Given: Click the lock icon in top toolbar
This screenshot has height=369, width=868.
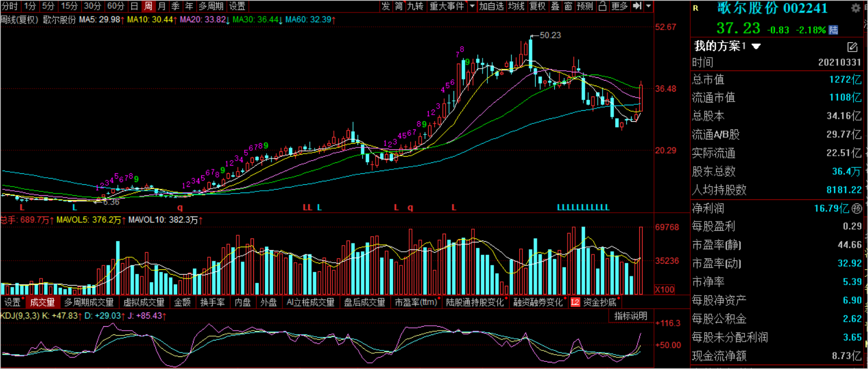Looking at the screenshot, I should pyautogui.click(x=603, y=6).
